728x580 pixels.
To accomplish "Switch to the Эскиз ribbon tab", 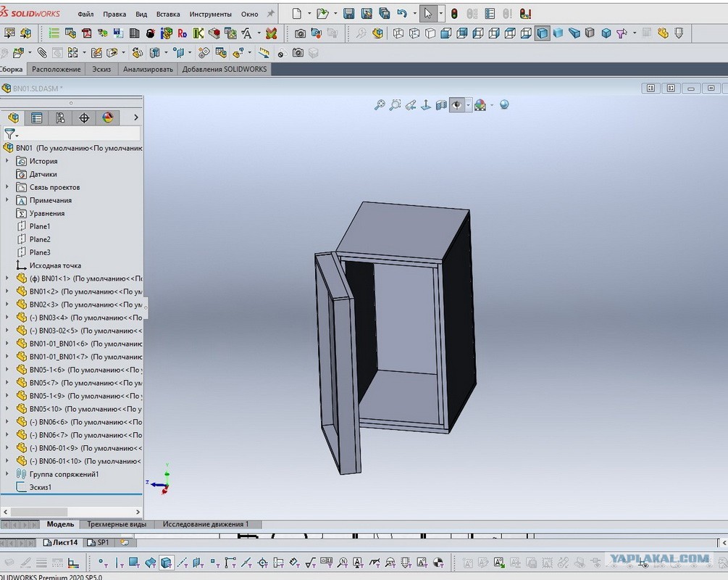I will (x=101, y=70).
